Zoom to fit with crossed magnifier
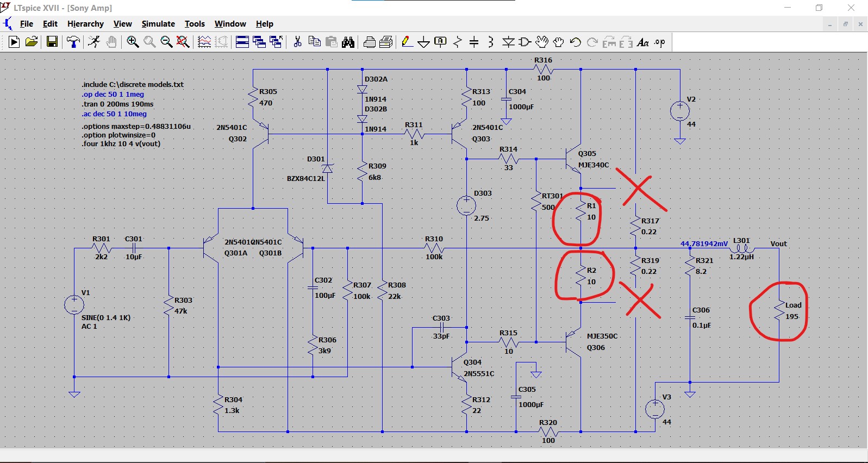The height and width of the screenshot is (463, 868). click(x=183, y=42)
